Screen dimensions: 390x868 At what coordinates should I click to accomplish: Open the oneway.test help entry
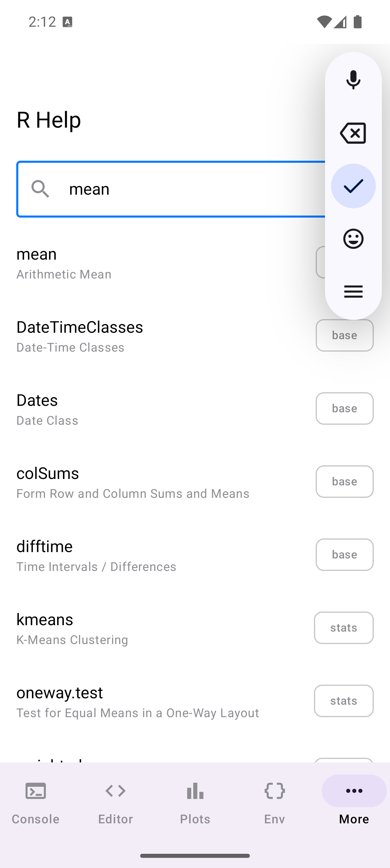click(135, 701)
